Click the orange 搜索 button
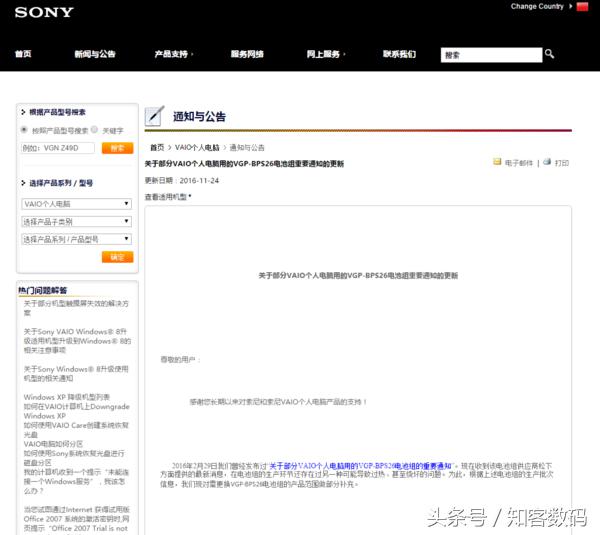 (117, 148)
